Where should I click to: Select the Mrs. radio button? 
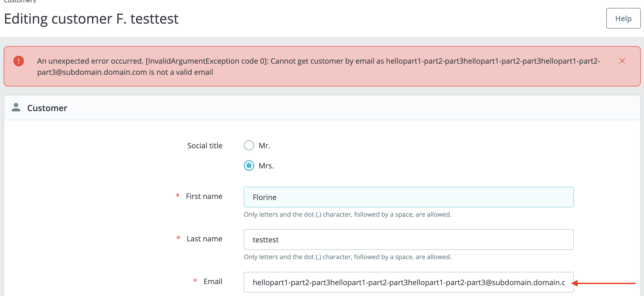(249, 166)
